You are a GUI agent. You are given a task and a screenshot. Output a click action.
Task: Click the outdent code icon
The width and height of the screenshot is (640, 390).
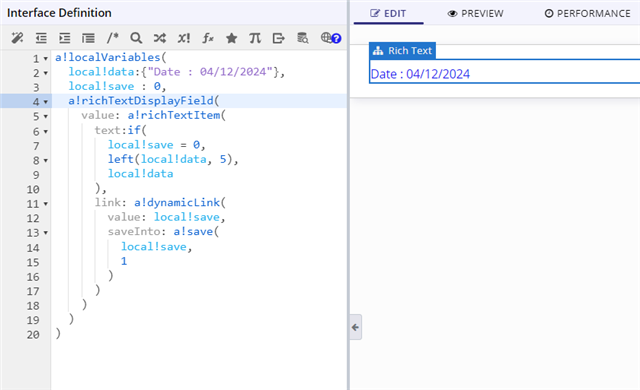pos(41,38)
